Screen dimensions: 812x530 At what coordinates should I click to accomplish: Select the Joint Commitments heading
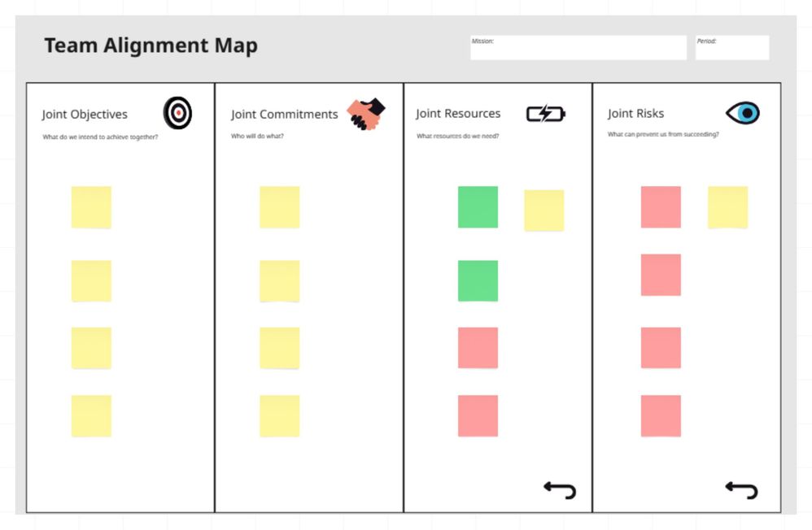point(284,115)
